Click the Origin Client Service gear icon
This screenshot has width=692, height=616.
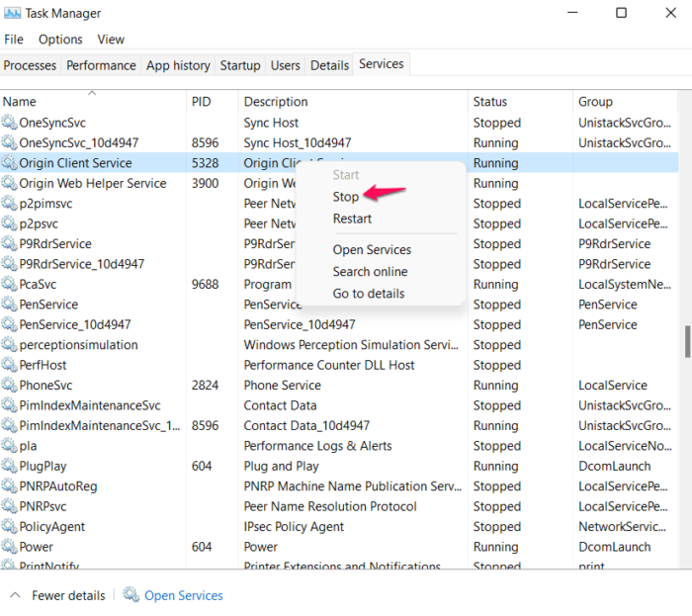click(x=10, y=163)
